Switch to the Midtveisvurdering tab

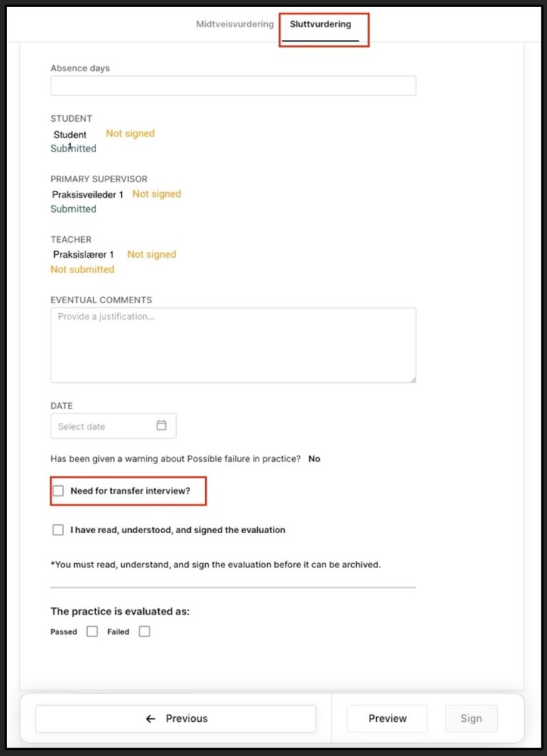point(235,24)
